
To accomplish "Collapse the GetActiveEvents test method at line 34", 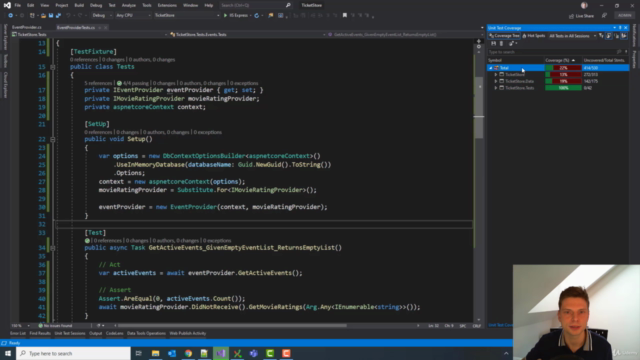I will [53, 248].
